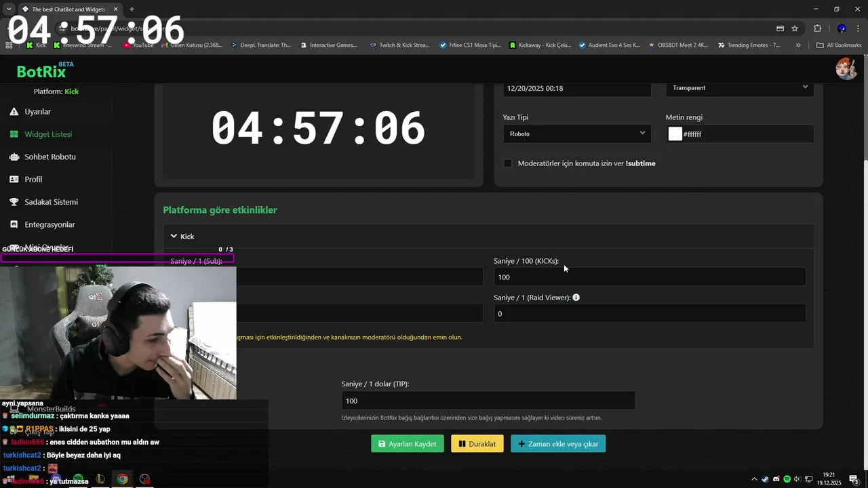Open the Twitch & Kick Strea... bookmark
Screen dimensions: 868x488
click(x=399, y=45)
